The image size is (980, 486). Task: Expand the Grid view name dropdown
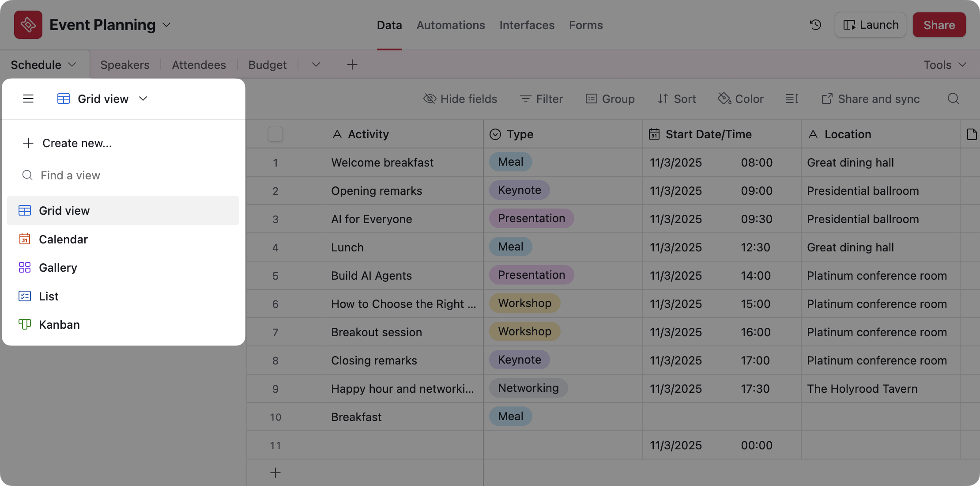coord(143,99)
